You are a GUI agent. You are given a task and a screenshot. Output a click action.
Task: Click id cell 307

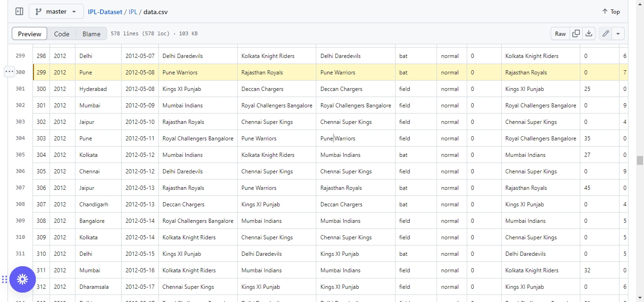41,204
